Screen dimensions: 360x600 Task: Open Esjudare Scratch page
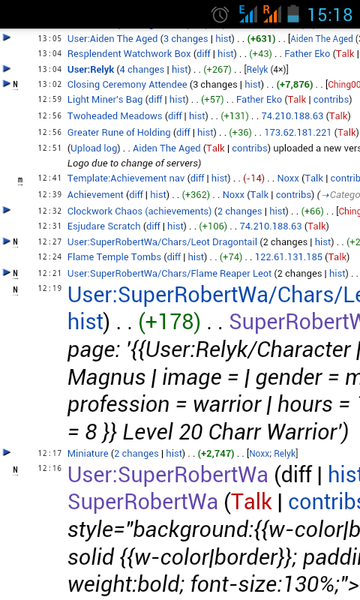coord(104,226)
